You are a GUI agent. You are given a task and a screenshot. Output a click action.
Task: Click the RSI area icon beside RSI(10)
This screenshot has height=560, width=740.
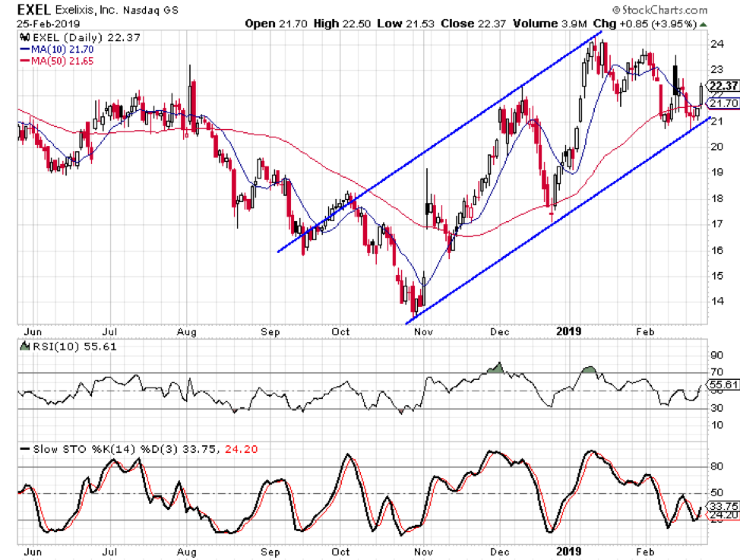[25, 346]
